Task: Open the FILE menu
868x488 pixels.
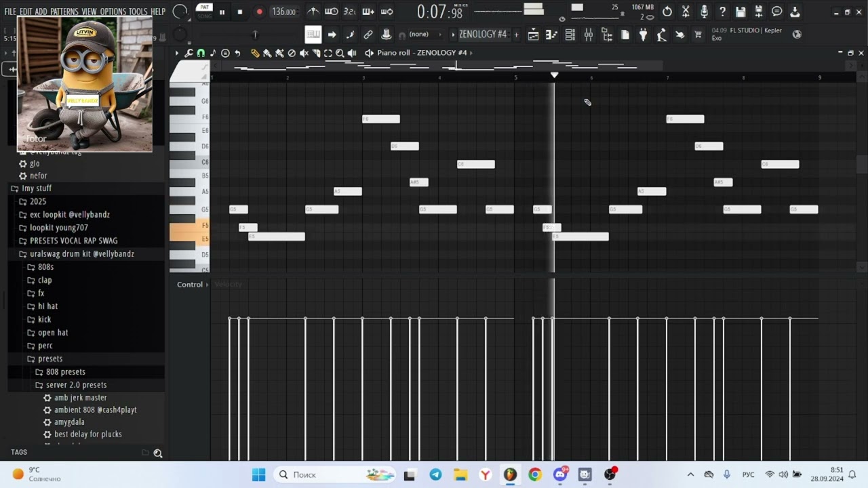Action: 10,12
